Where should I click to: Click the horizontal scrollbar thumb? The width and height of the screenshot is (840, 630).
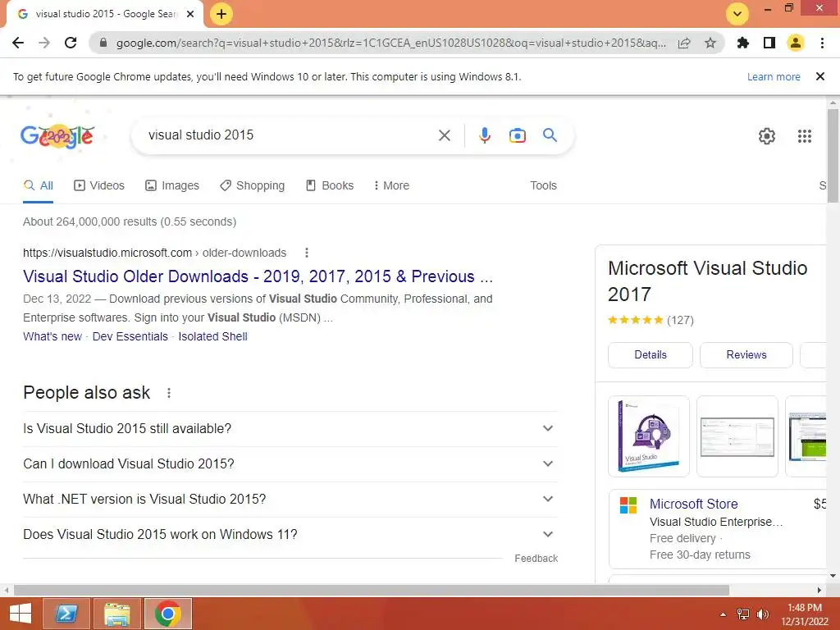tap(372, 591)
